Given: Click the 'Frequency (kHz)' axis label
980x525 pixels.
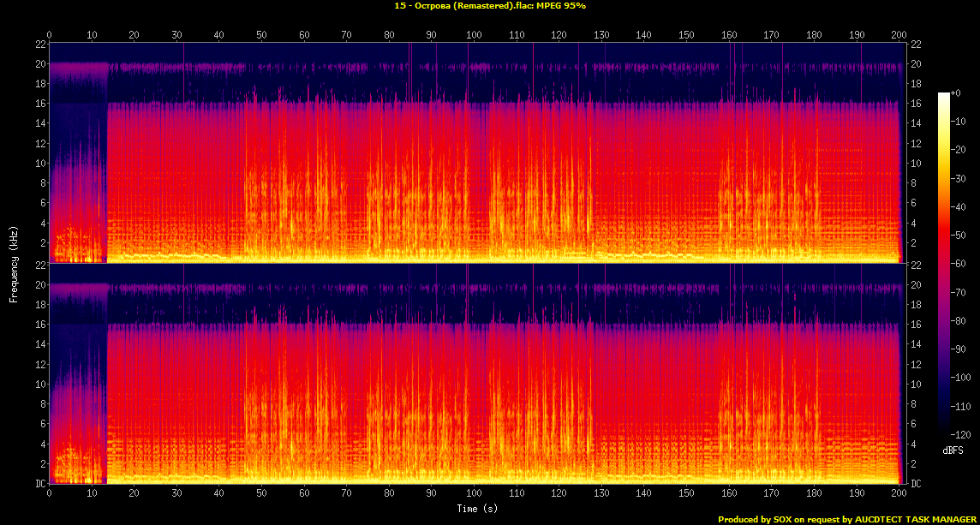Looking at the screenshot, I should pyautogui.click(x=14, y=262).
